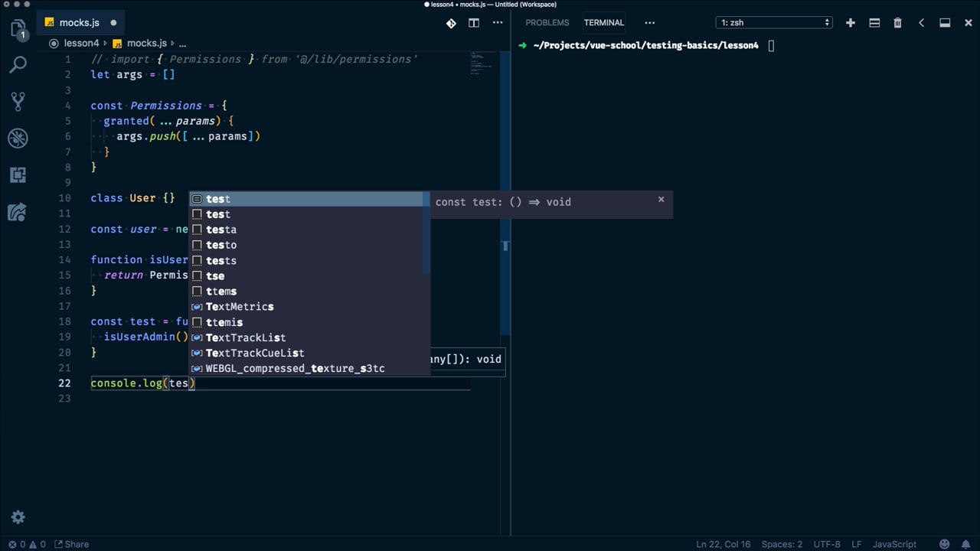The width and height of the screenshot is (980, 551).
Task: Click the editor vertical scrollbar
Action: tap(505, 193)
